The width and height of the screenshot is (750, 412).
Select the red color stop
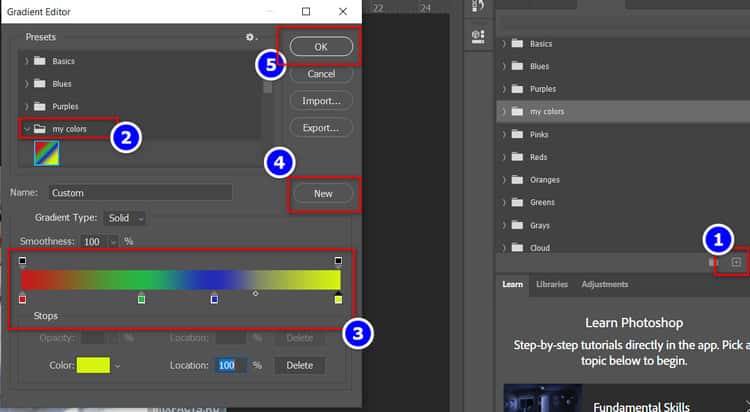[x=22, y=299]
